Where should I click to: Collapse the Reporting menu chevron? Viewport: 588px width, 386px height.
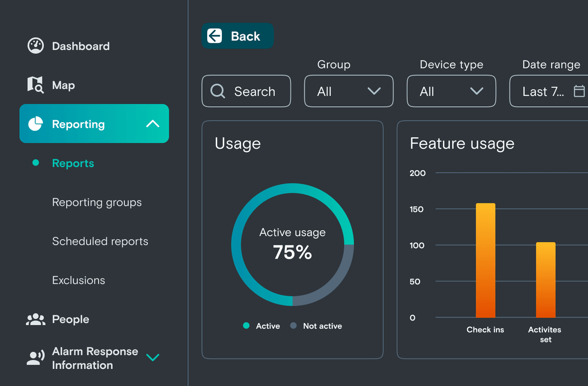153,124
